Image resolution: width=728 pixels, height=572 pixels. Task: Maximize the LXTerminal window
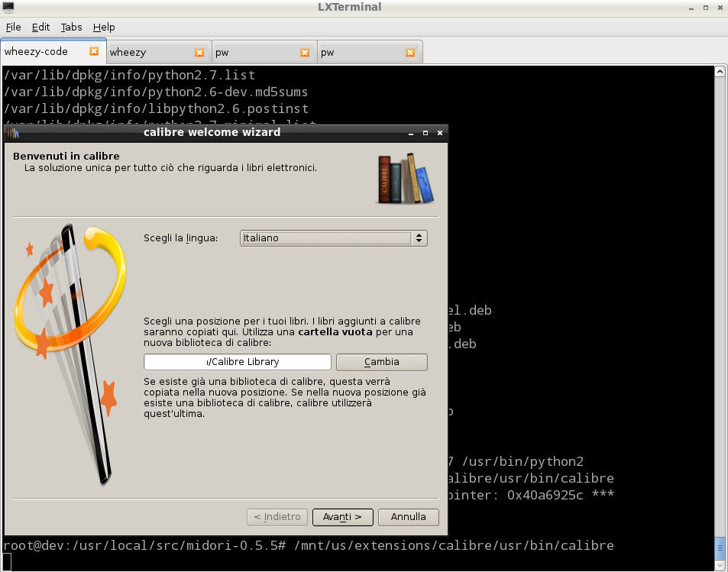(706, 8)
